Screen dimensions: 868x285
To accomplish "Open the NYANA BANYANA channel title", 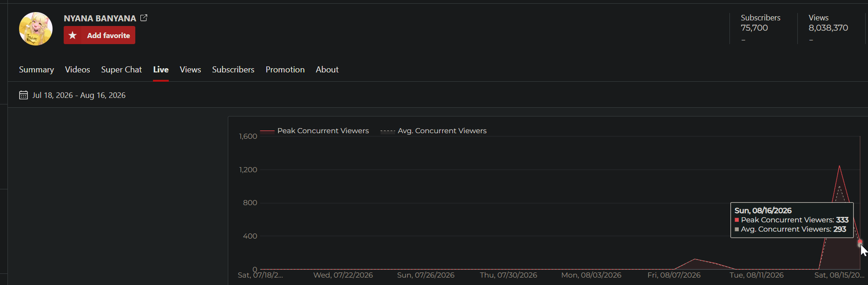I will coord(100,18).
